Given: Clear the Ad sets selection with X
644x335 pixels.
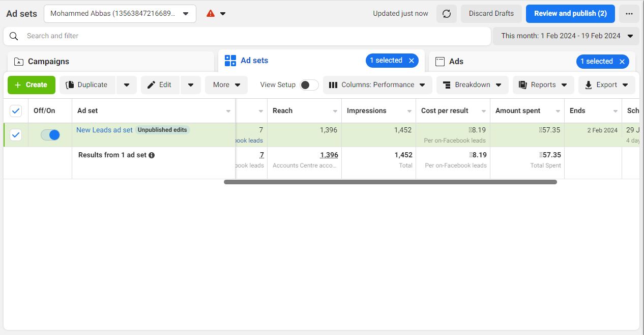Looking at the screenshot, I should pos(412,61).
